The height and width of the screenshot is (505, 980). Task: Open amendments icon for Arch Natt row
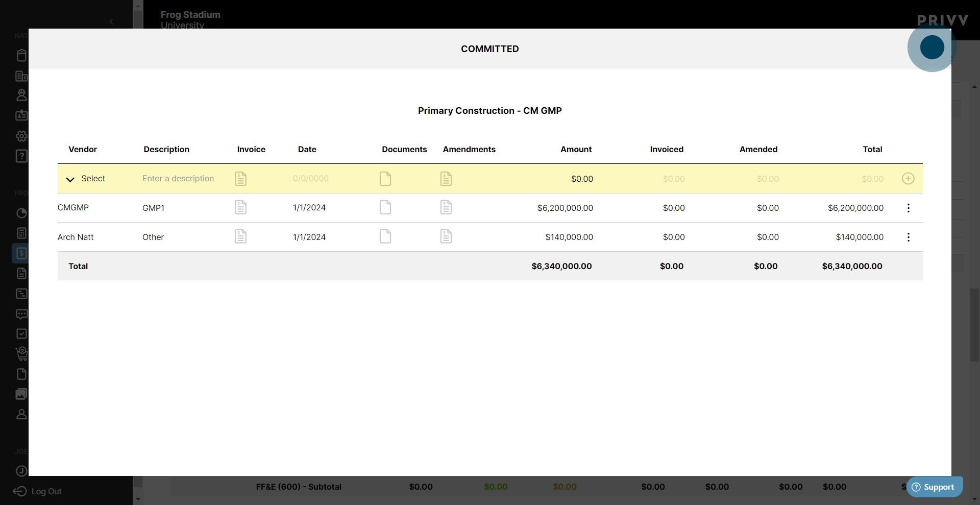click(x=446, y=236)
